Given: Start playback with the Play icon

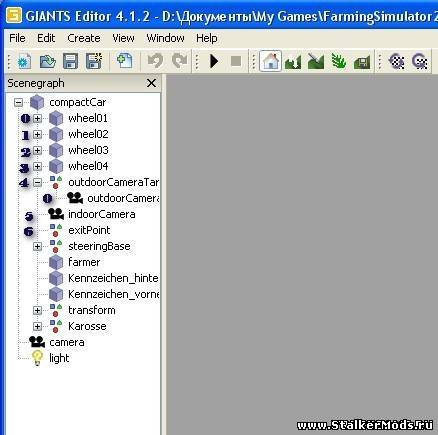Looking at the screenshot, I should point(214,61).
